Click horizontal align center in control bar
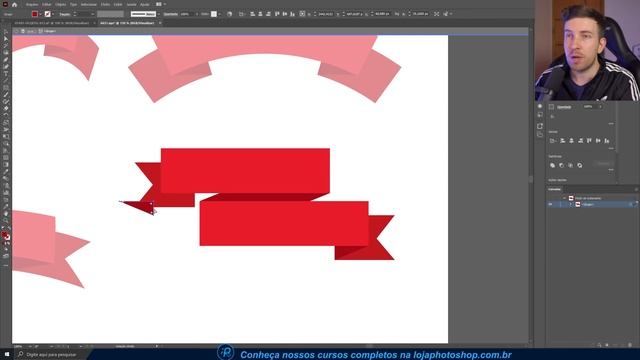 pos(260,14)
